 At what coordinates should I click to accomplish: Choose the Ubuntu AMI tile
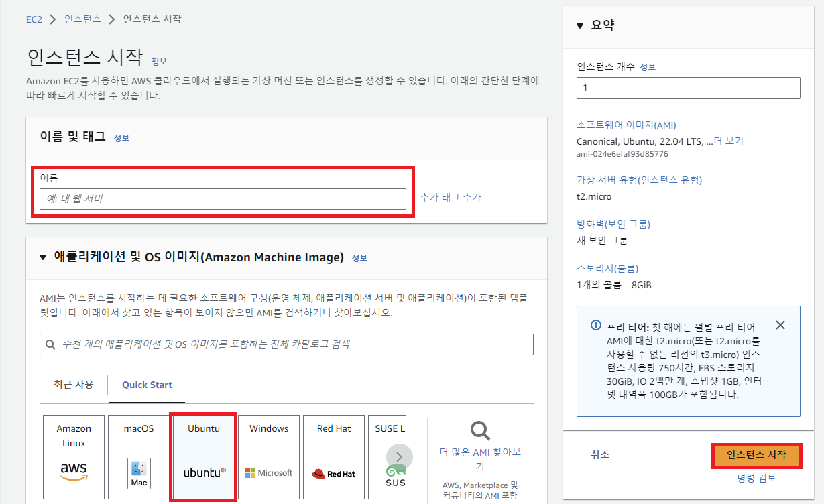coord(204,457)
